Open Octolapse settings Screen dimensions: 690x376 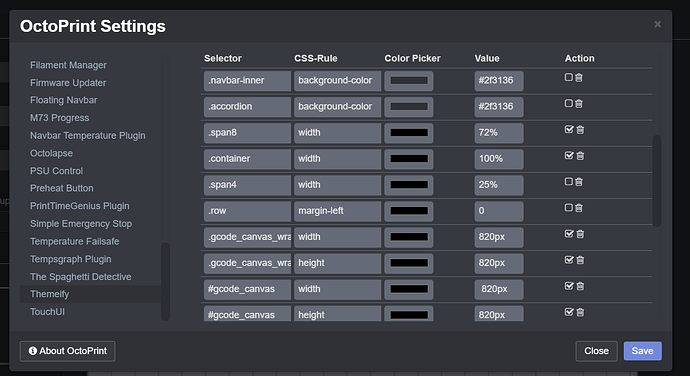(51, 153)
